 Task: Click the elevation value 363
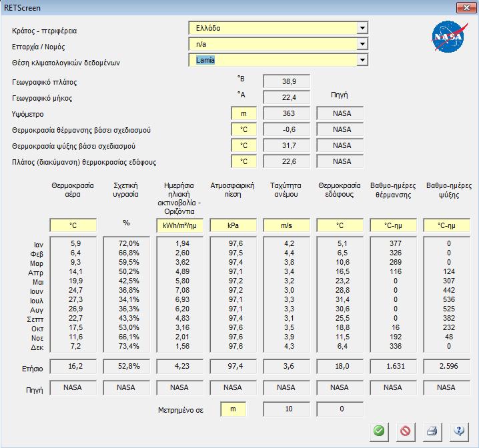(287, 113)
